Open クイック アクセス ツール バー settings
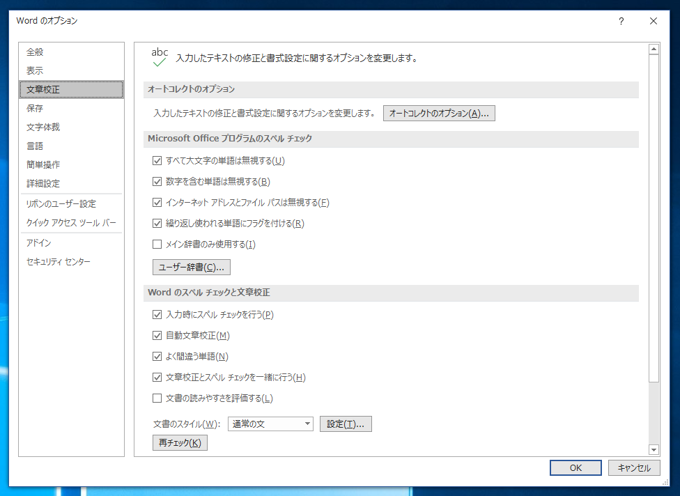The height and width of the screenshot is (496, 680). coord(71,223)
